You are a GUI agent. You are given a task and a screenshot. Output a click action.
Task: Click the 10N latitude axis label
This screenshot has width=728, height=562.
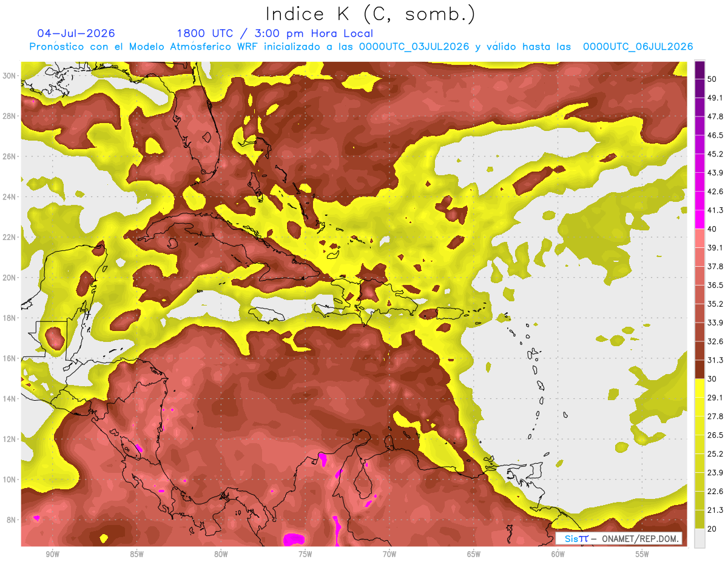[9, 480]
